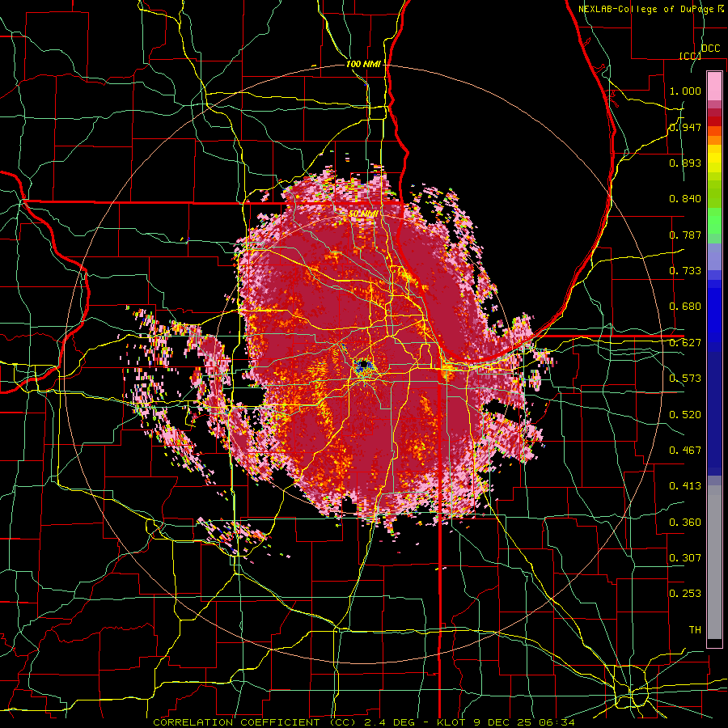This screenshot has height=728, width=728.
Task: Click the [CC] units label
Action: (x=690, y=56)
